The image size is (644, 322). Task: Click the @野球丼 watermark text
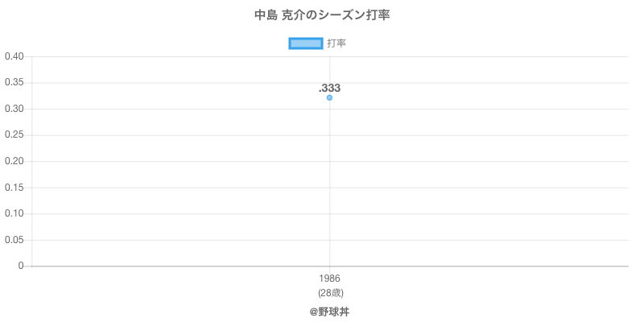click(329, 311)
